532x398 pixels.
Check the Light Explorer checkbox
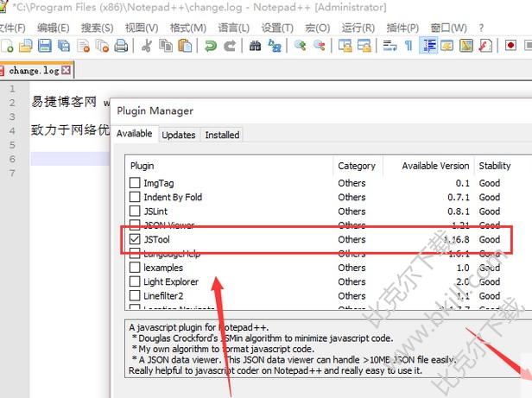[135, 281]
